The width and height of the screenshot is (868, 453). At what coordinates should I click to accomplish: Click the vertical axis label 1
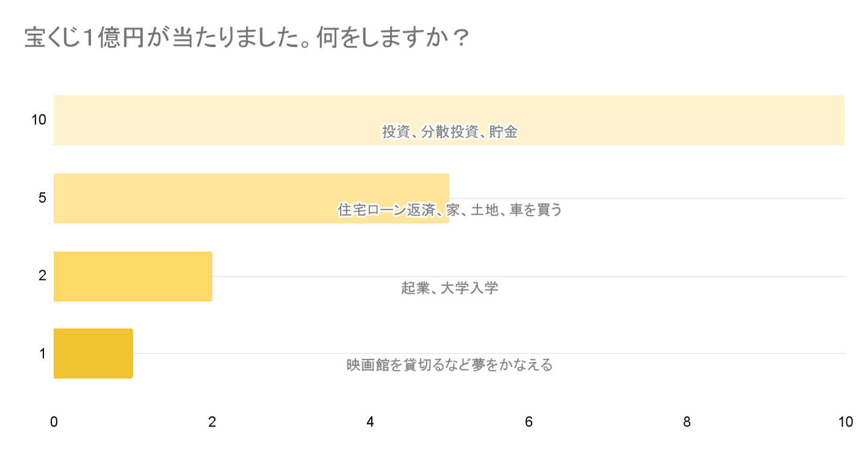point(42,353)
